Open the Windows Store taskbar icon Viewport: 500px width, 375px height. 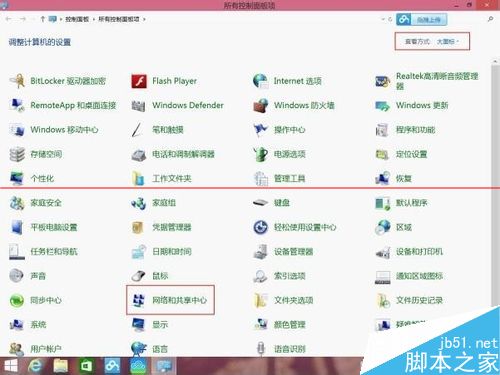pos(86,366)
